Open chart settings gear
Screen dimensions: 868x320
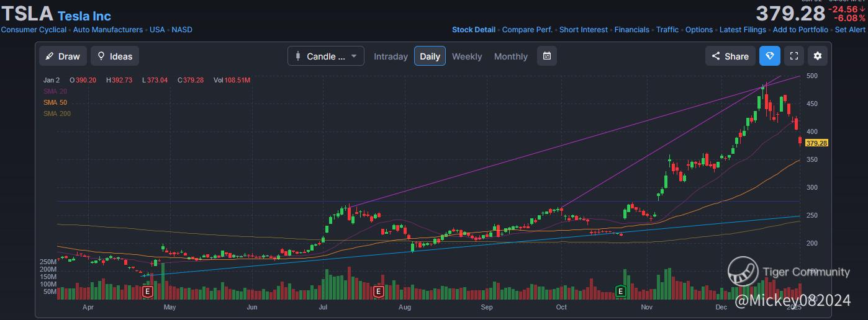[x=817, y=56]
